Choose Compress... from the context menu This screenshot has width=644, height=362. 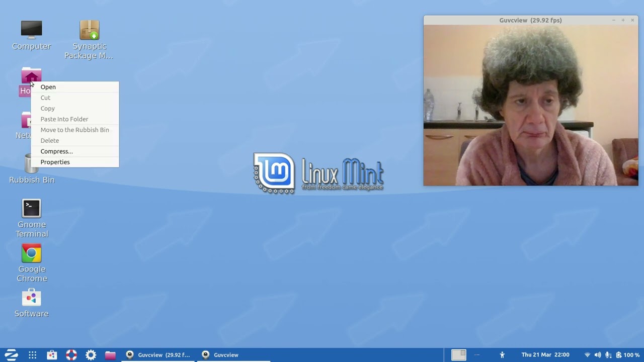[x=75, y=151]
